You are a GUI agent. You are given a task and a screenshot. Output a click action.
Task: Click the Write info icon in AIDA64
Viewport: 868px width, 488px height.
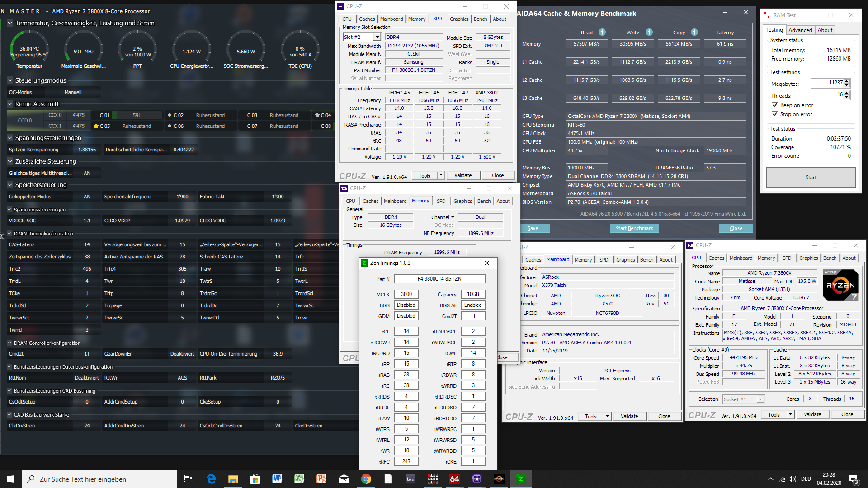(x=649, y=32)
